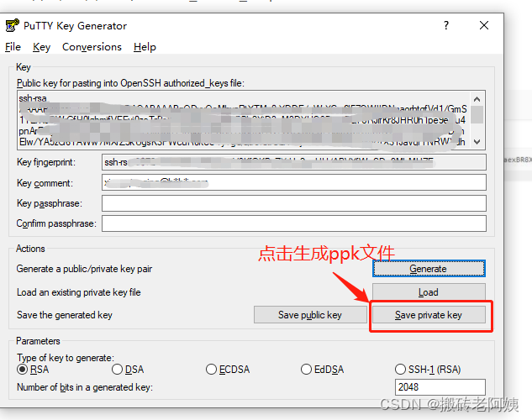Click the 'Type of key to generate:' label

[66, 358]
